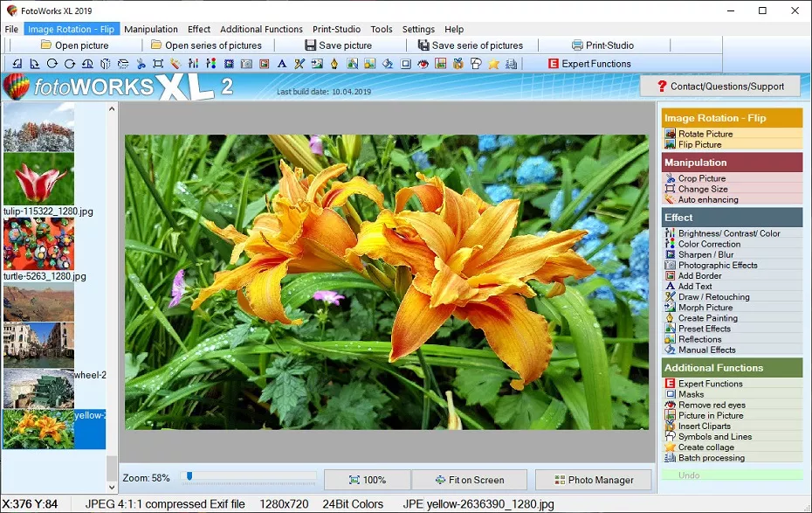
Task: Switch to the Image Rotation - Flip tab
Action: pyautogui.click(x=72, y=29)
